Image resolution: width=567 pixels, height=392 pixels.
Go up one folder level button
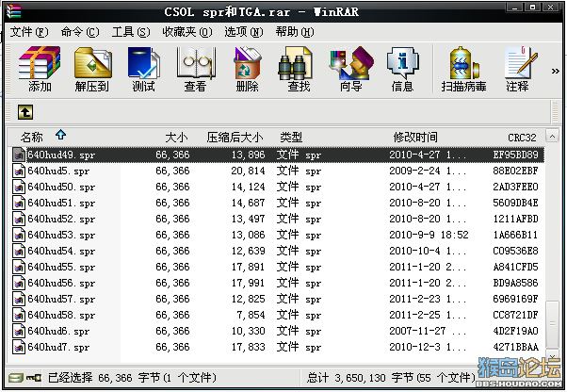25,112
